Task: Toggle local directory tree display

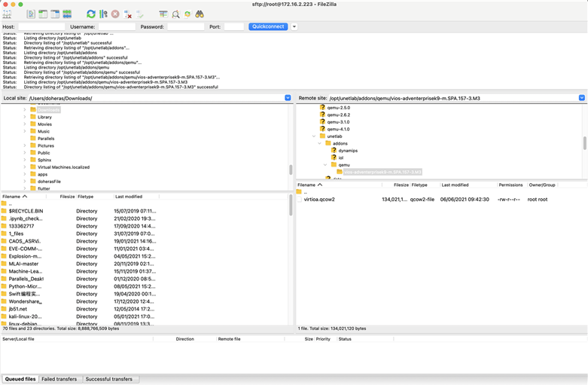Action: (x=43, y=14)
